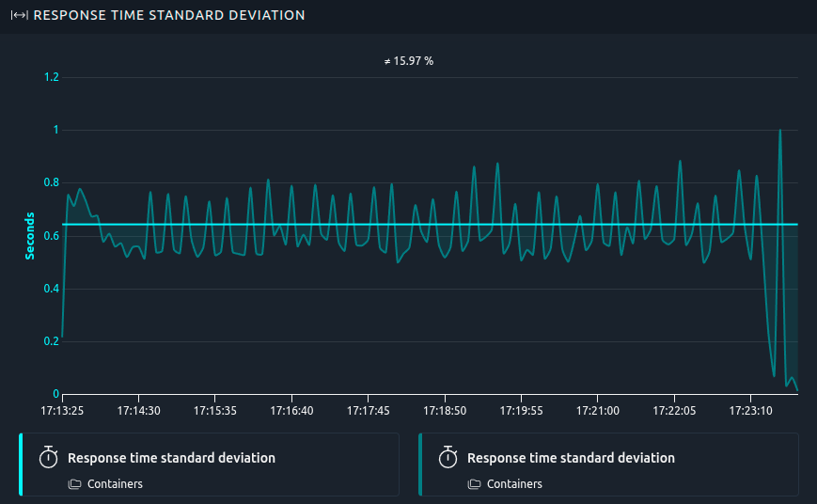Viewport: 817px width, 504px height.
Task: Click the Response Time Standard Deviation panel title
Action: point(169,16)
